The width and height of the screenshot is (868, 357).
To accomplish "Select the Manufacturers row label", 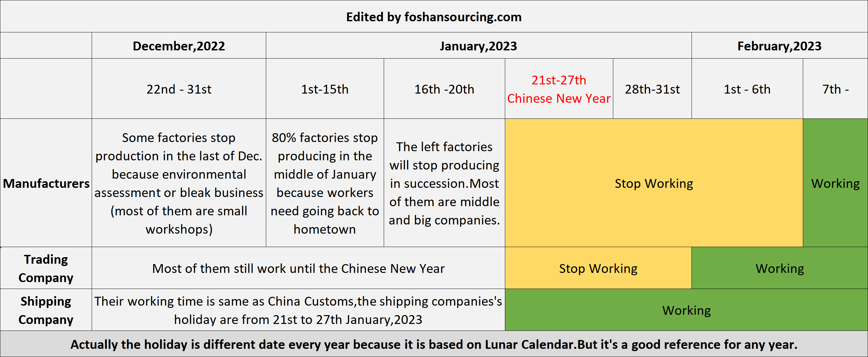I will tap(46, 183).
